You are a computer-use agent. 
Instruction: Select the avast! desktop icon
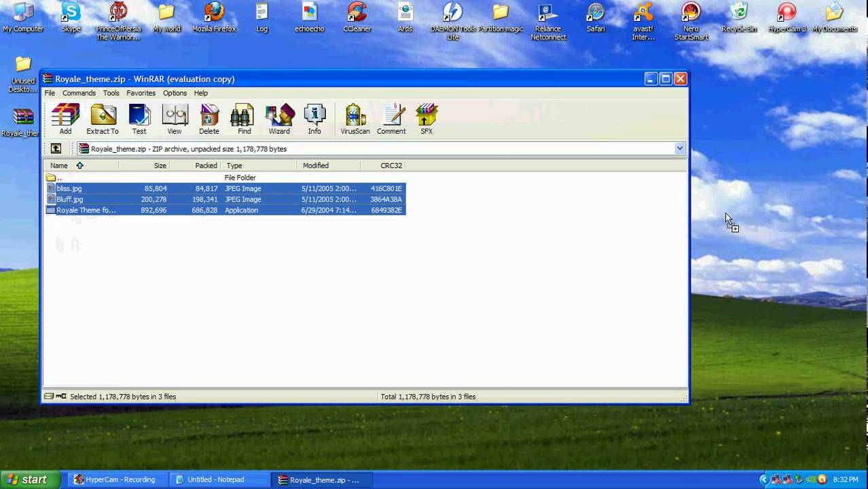[x=643, y=21]
